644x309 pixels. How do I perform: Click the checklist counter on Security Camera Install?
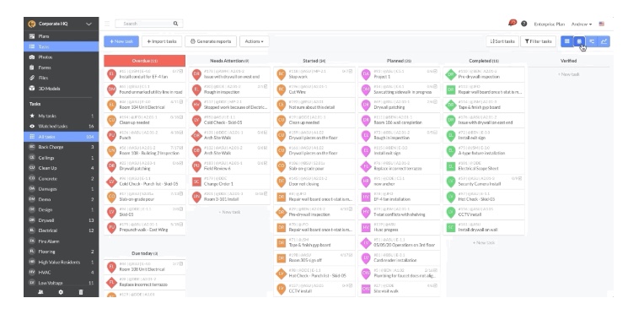[x=517, y=179]
